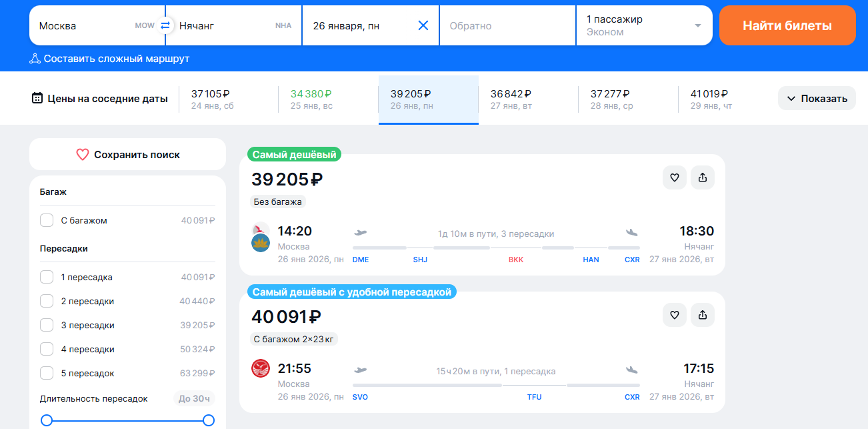The height and width of the screenshot is (429, 868).
Task: Click the right handle of the transfer duration slider
Action: tap(209, 420)
